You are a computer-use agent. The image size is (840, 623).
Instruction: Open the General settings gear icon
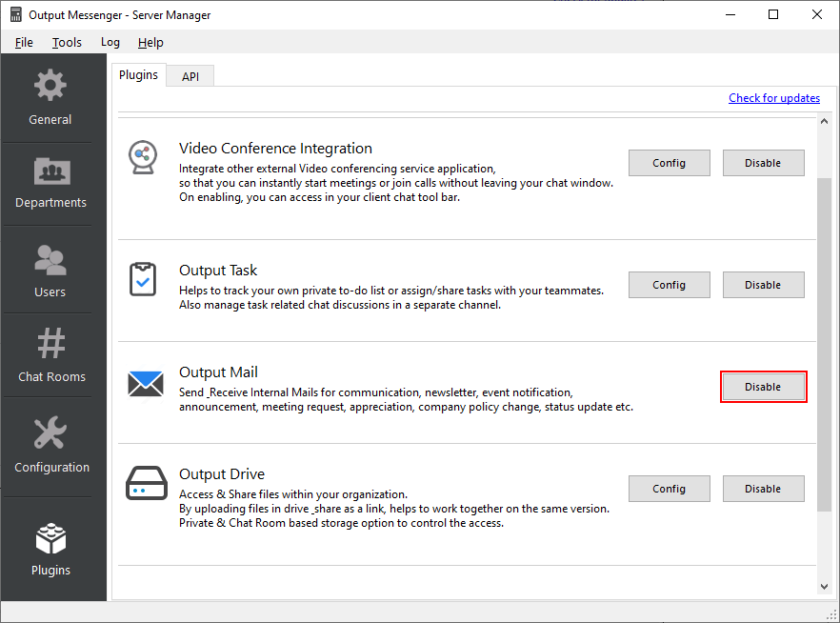point(50,85)
